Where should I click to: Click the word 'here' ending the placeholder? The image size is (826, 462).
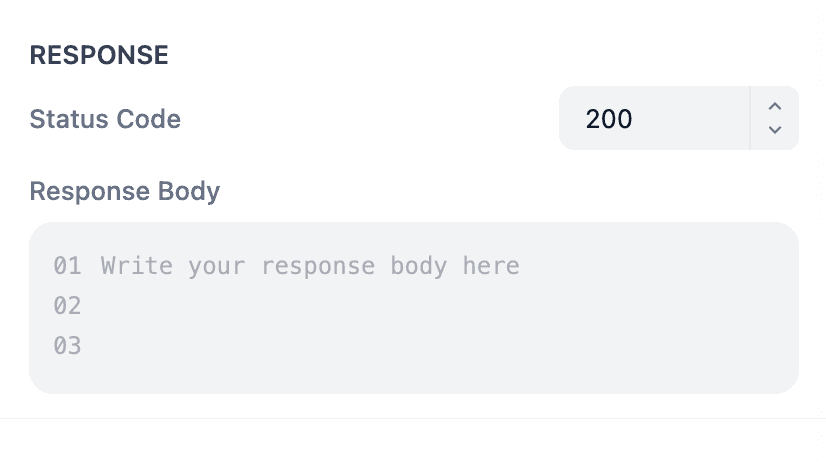pyautogui.click(x=491, y=266)
